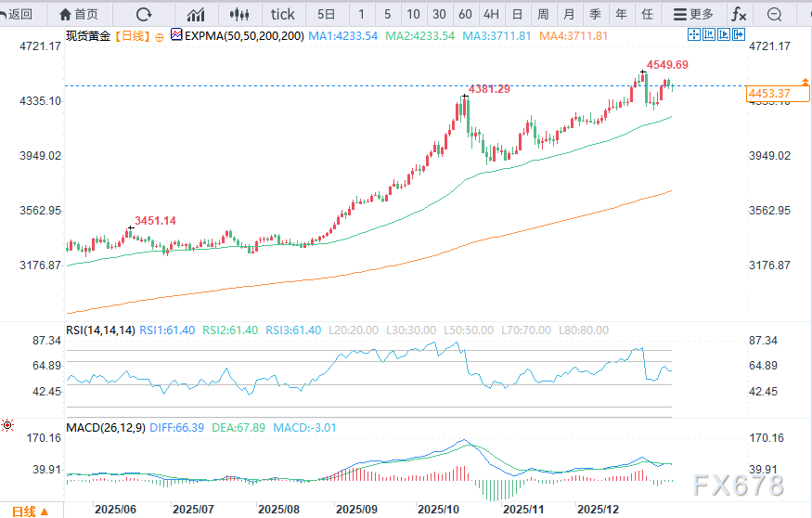Click the 4549.69 high price marker
This screenshot has width=812, height=518.
(667, 65)
